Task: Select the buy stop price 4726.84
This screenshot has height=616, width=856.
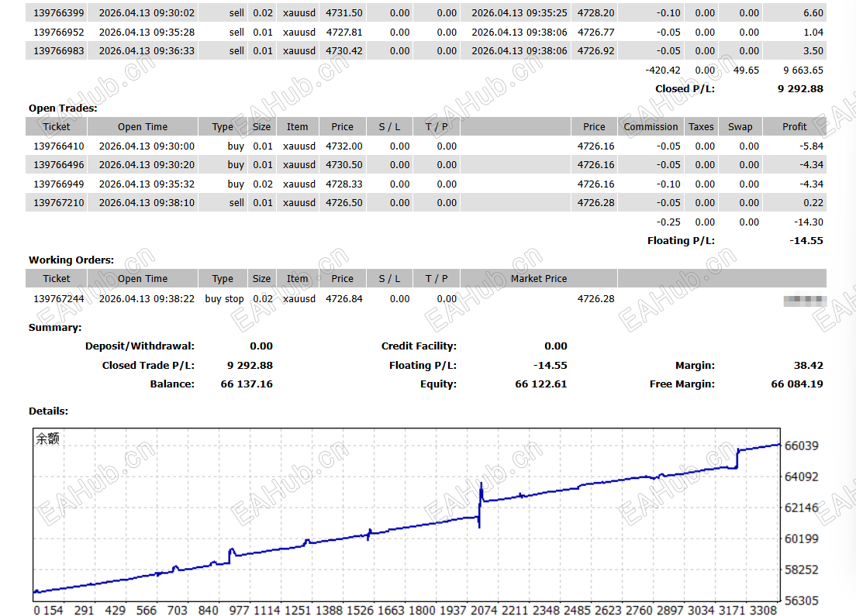Action: [344, 299]
